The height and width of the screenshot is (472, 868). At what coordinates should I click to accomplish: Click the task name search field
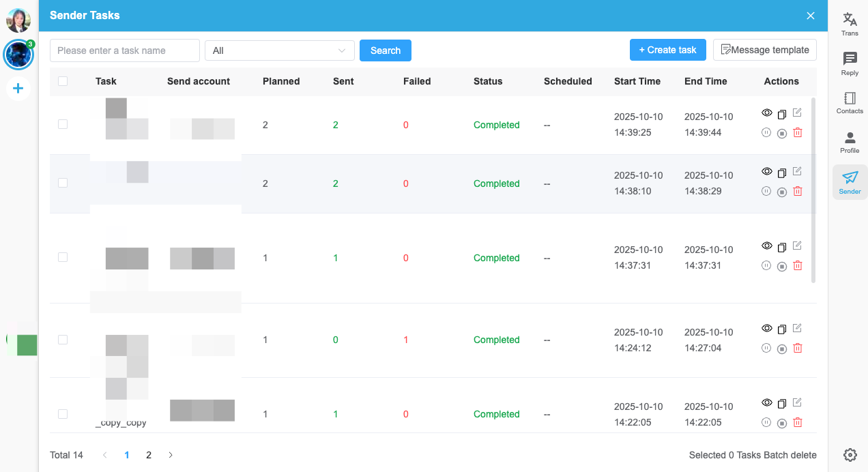(x=124, y=50)
